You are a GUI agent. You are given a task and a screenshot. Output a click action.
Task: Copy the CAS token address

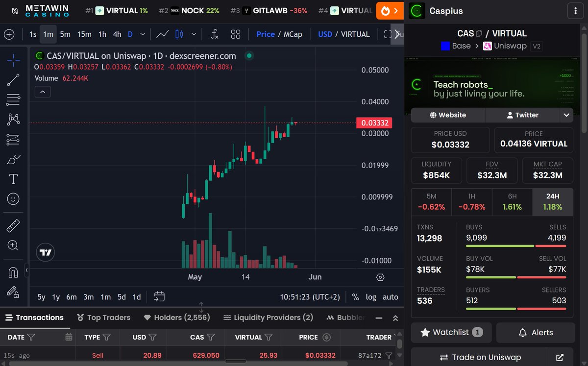tap(479, 33)
